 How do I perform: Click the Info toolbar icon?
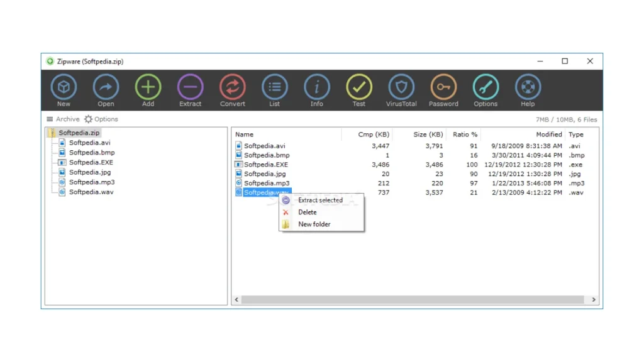click(x=317, y=87)
